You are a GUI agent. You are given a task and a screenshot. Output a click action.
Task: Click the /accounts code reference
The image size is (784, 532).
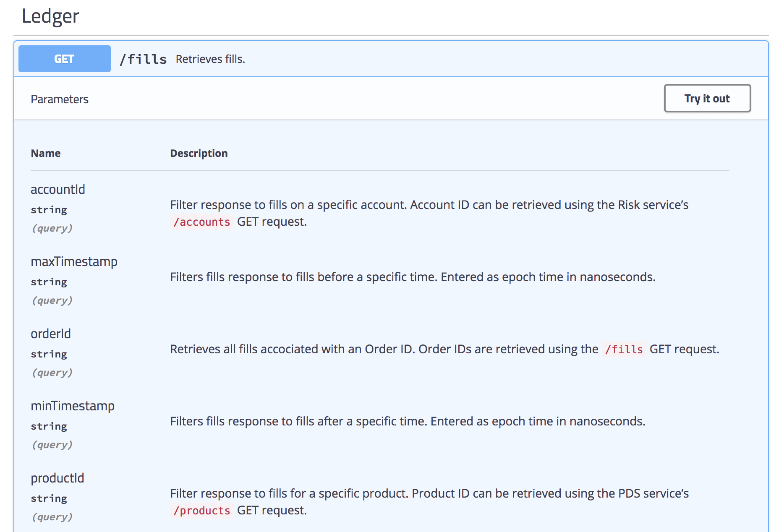coord(202,222)
